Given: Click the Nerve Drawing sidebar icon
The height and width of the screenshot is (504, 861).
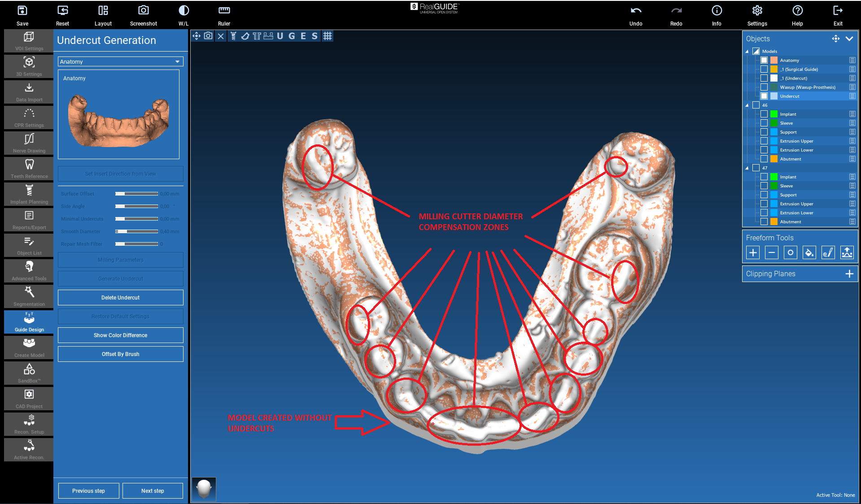Looking at the screenshot, I should (x=29, y=143).
